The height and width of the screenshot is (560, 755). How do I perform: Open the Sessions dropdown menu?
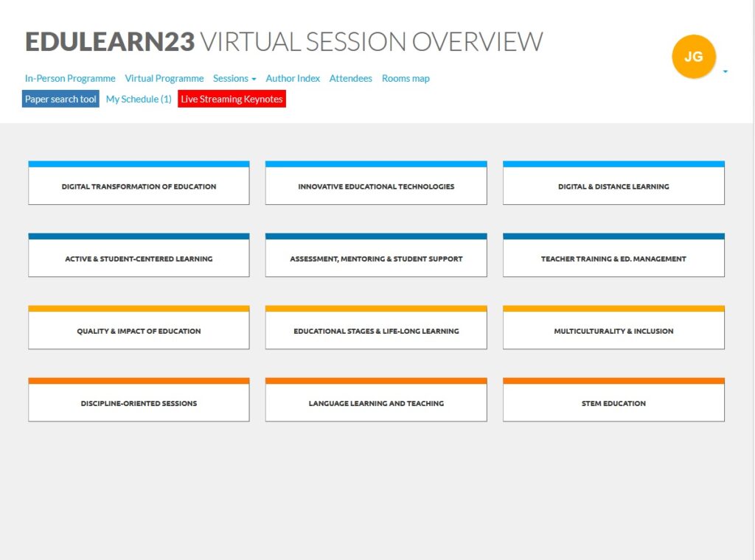(x=234, y=78)
